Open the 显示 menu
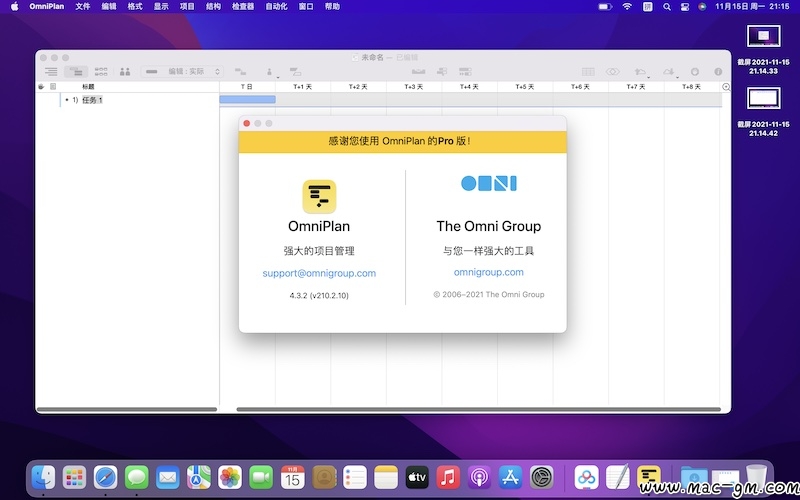Screen dimensions: 800x500 (x=161, y=7)
